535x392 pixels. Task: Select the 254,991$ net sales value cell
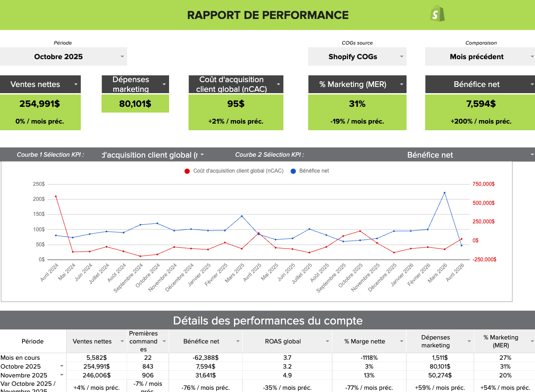point(96,366)
